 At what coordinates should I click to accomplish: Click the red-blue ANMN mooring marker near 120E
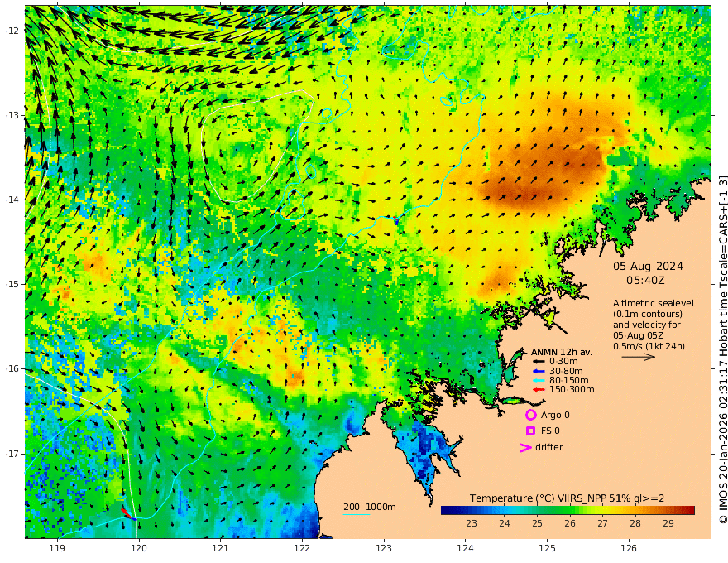127,514
